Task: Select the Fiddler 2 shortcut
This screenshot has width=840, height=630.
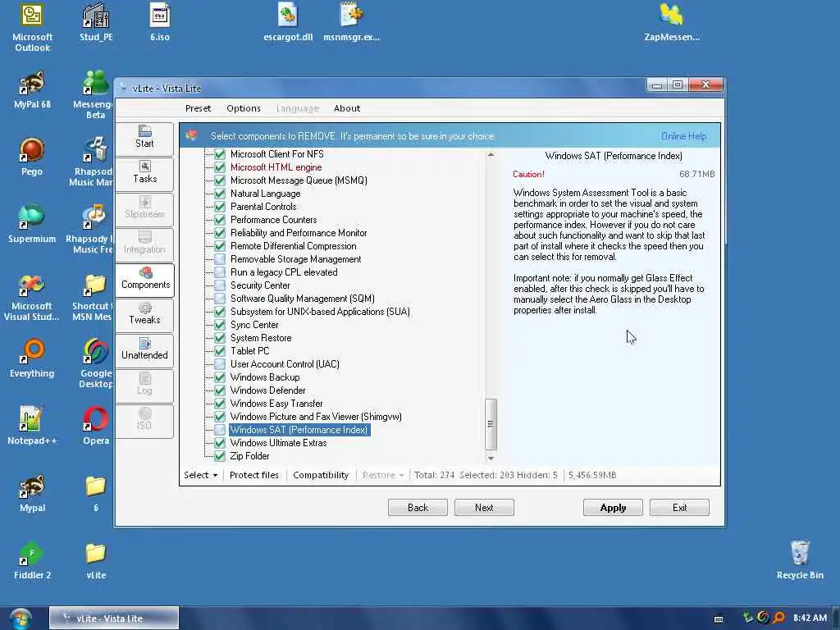Action: pyautogui.click(x=32, y=561)
